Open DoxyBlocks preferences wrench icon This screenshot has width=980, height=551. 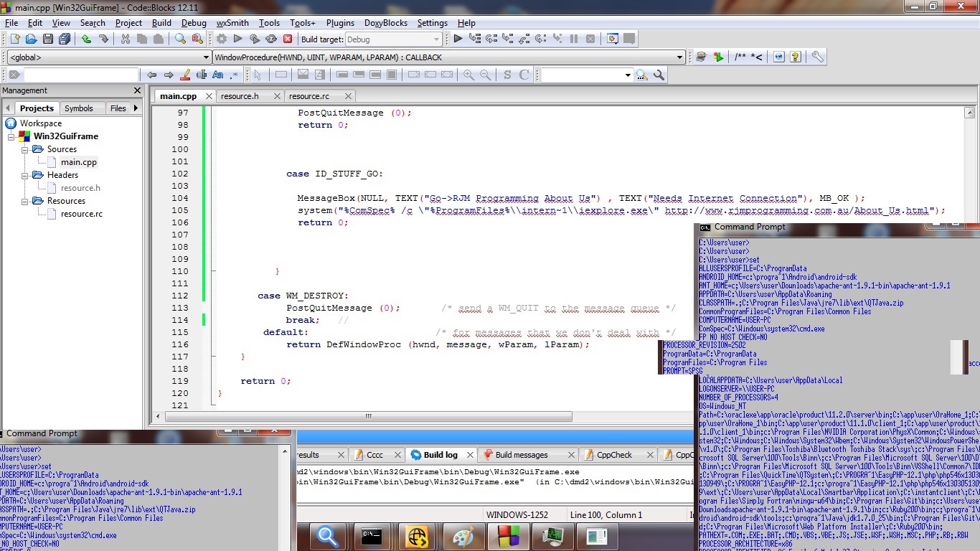818,57
